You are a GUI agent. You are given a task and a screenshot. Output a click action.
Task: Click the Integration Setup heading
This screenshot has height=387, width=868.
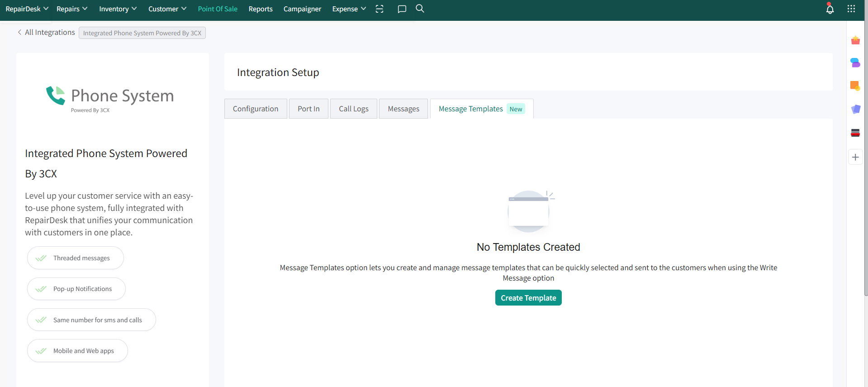point(278,72)
